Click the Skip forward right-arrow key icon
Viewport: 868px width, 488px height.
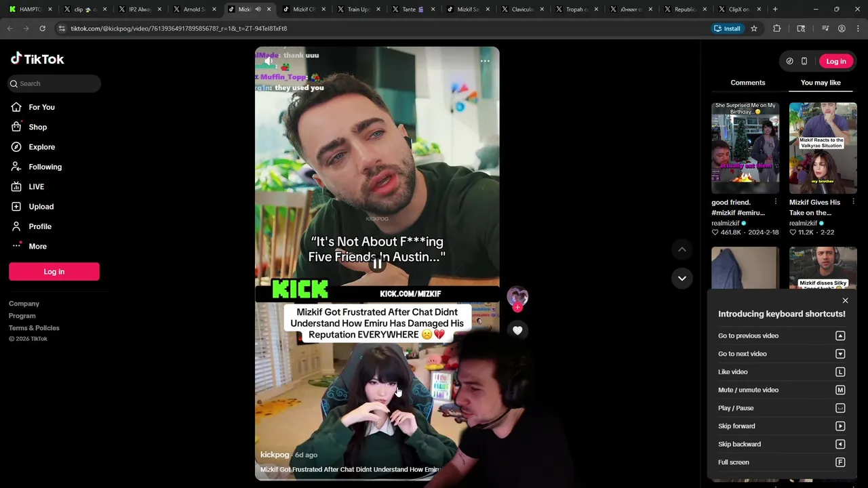840,426
